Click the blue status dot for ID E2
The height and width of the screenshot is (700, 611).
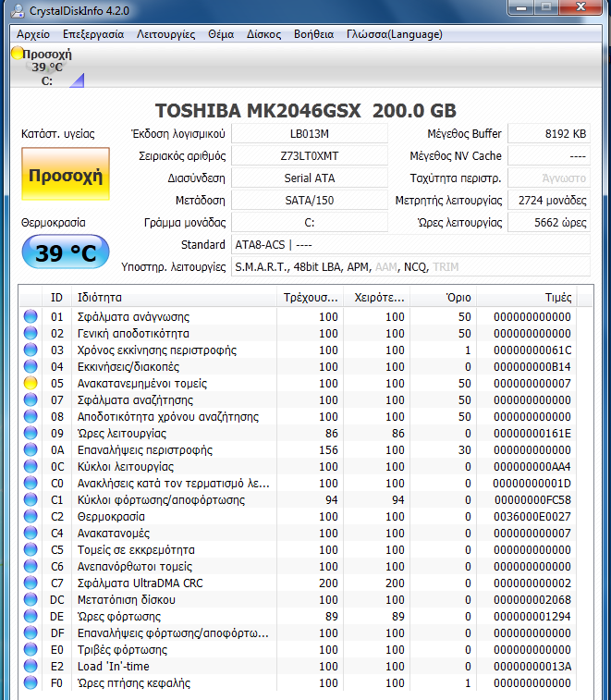coord(31,666)
